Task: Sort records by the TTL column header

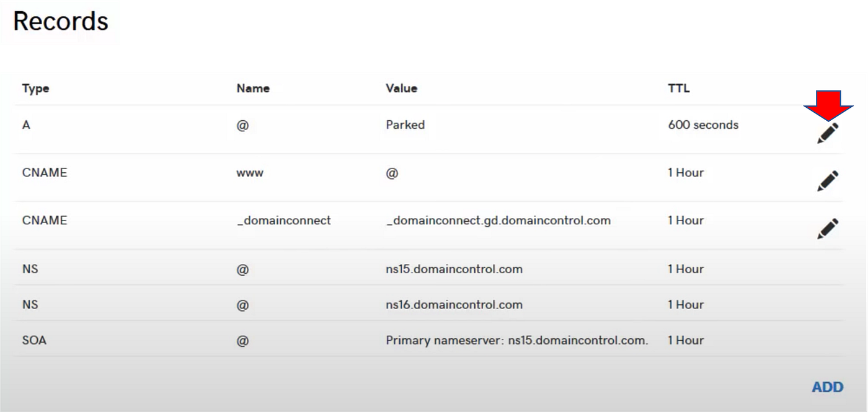Action: click(678, 88)
